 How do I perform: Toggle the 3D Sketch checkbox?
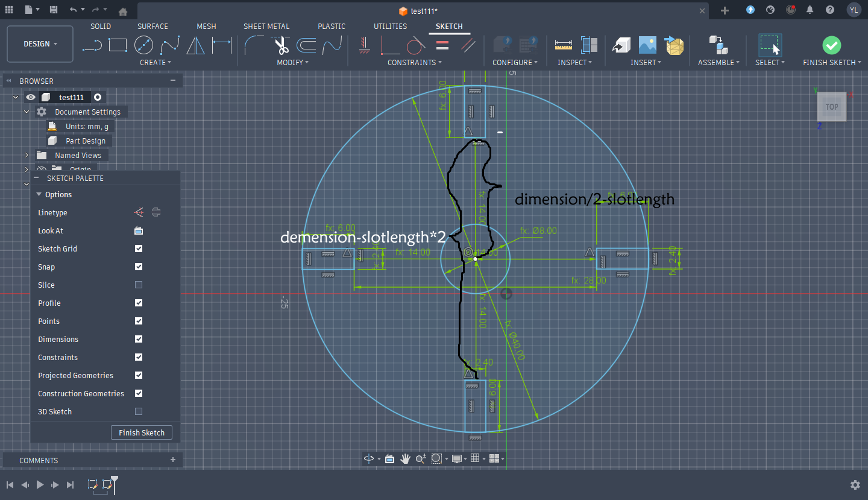click(139, 411)
